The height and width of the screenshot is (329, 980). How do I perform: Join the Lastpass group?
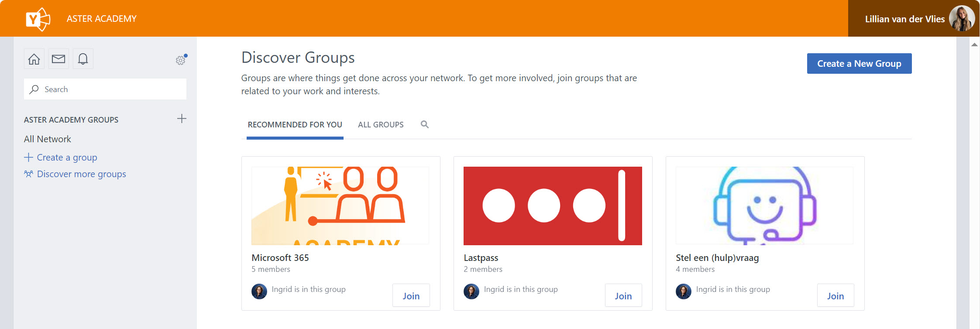pyautogui.click(x=623, y=296)
